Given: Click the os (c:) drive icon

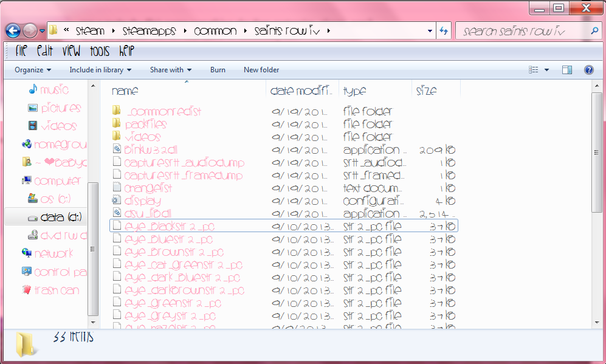Looking at the screenshot, I should 33,198.
